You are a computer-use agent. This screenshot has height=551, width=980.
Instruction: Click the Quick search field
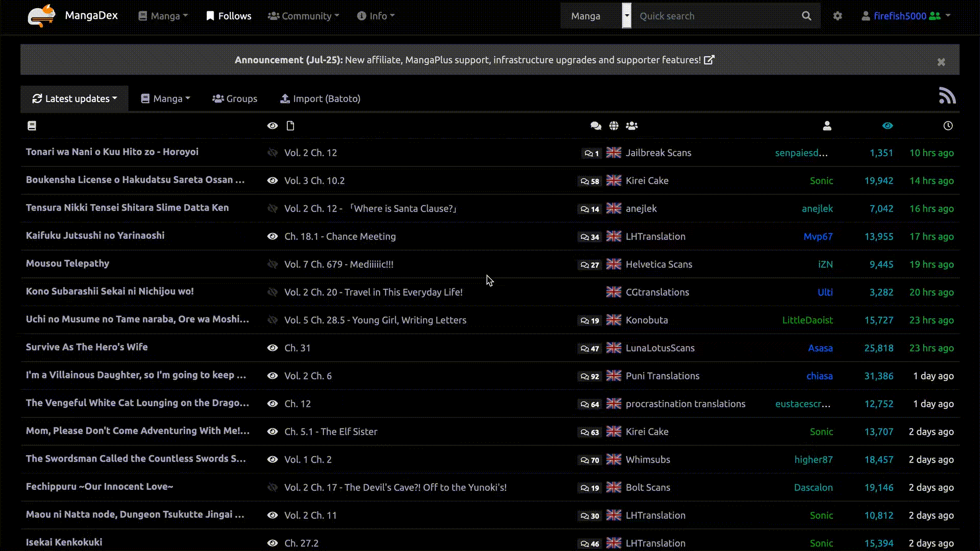(x=715, y=16)
